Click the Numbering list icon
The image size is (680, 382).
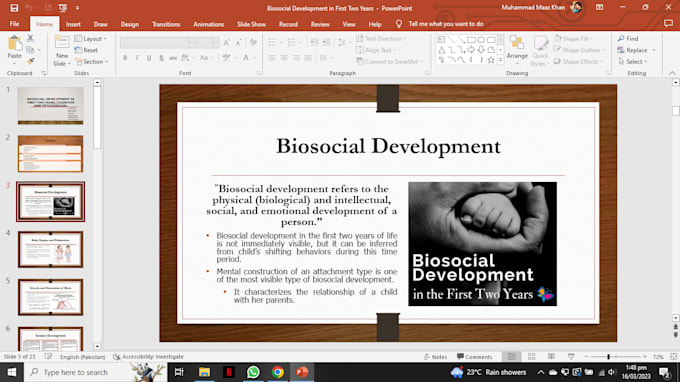pyautogui.click(x=291, y=42)
